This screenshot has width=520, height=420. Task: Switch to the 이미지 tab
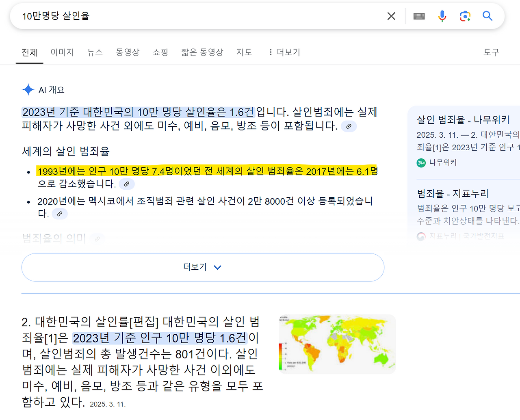(62, 52)
